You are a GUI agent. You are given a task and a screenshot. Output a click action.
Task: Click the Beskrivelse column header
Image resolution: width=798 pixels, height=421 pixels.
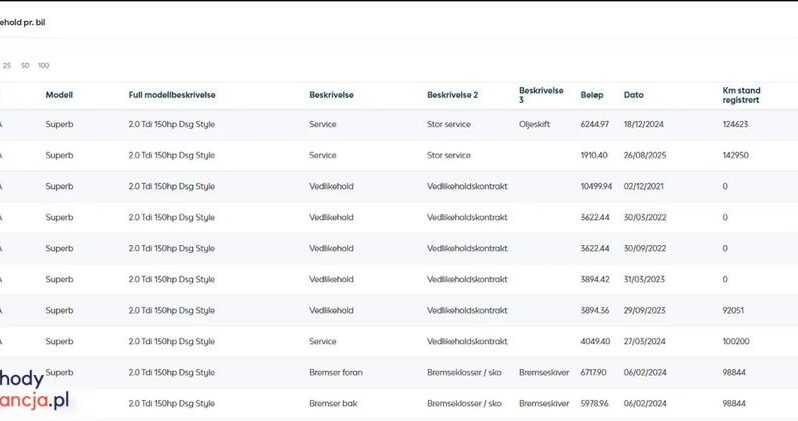pyautogui.click(x=331, y=95)
